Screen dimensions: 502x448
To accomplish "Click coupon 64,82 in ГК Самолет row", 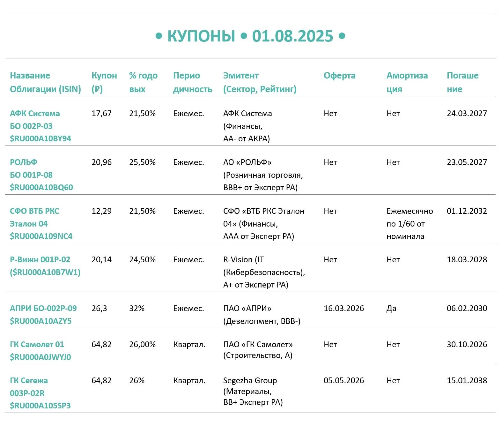I will coord(101,345).
